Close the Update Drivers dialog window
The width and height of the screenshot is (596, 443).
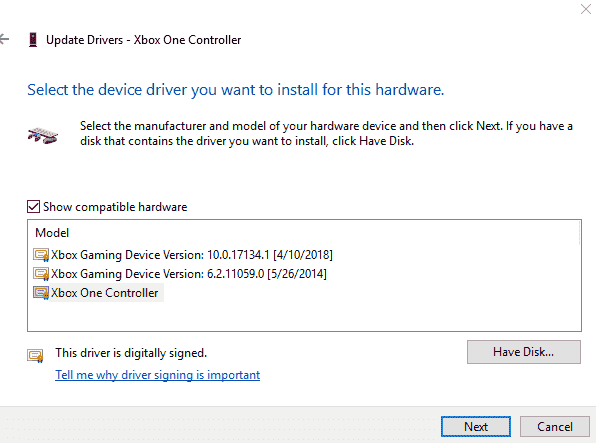click(x=586, y=9)
